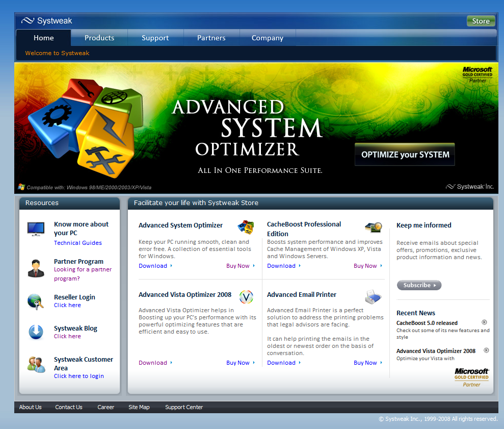Click the globe and key Reseller Login icon
This screenshot has height=429, width=504.
coord(35,302)
